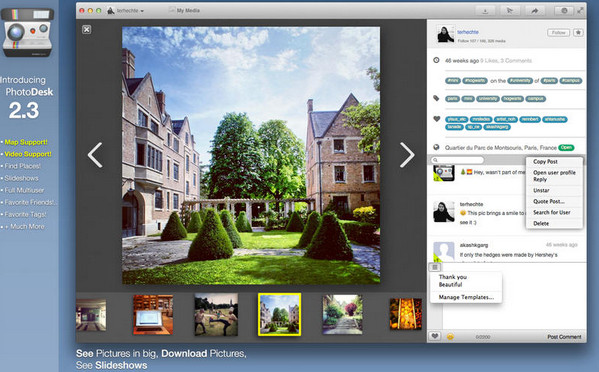This screenshot has height=372, width=599.
Task: Open the comment templates list icon
Action: (435, 267)
